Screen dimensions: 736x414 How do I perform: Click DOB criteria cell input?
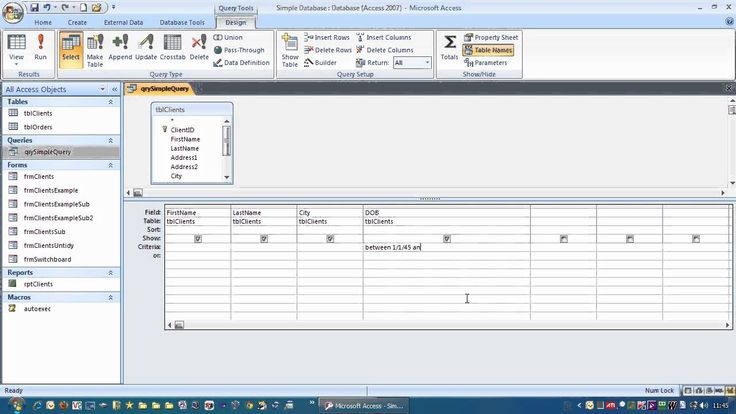(x=446, y=247)
